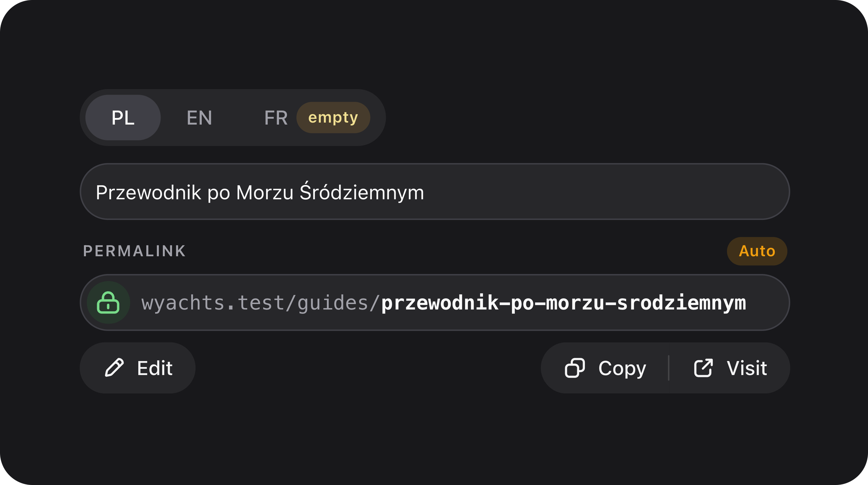Screen dimensions: 868x485
Task: Click the copy icon with overlapping squares
Action: 575,368
